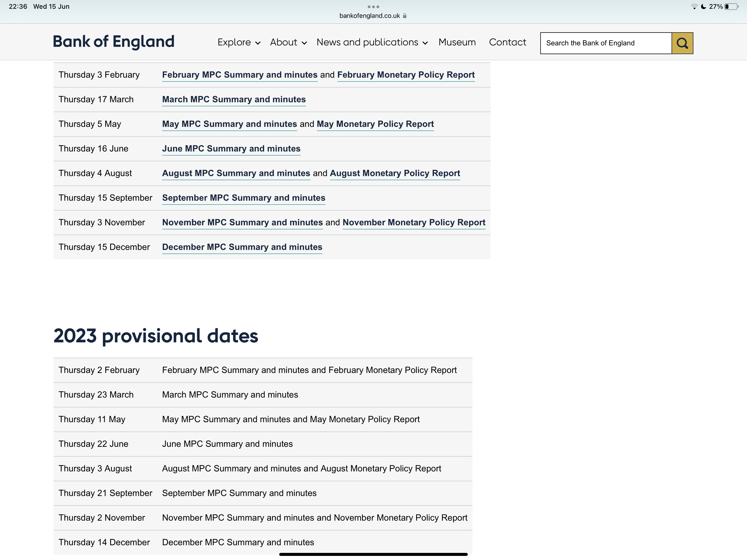Tap the Do Not Disturb moon icon
Viewport: 747px width, 560px height.
click(x=704, y=6)
